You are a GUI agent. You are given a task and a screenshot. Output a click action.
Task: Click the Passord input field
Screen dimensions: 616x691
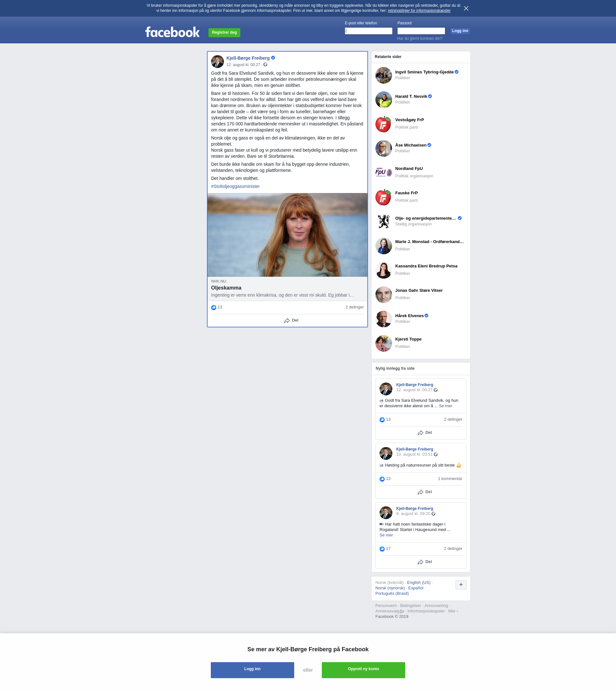point(421,31)
